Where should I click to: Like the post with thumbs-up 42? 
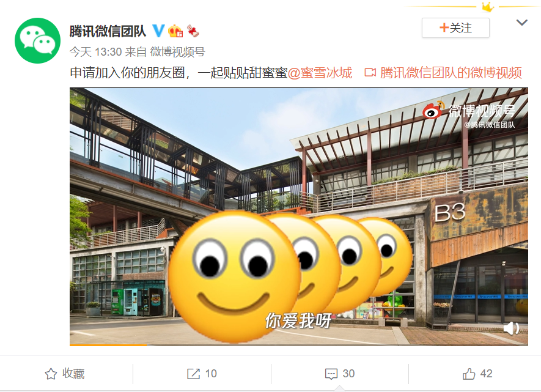[x=469, y=374]
